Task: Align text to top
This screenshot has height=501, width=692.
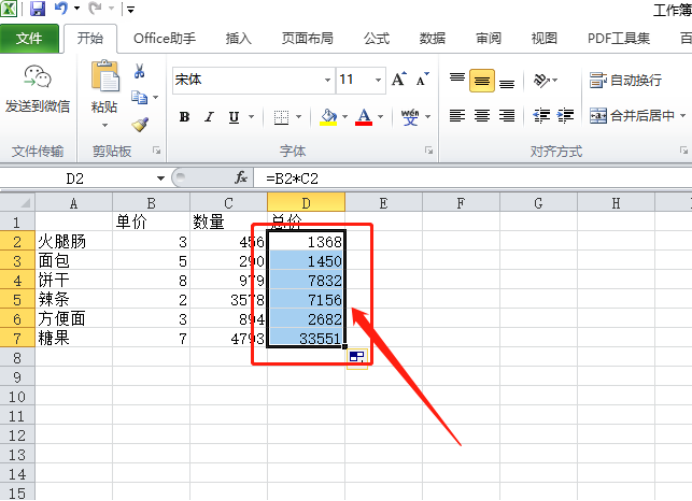Action: 457,80
